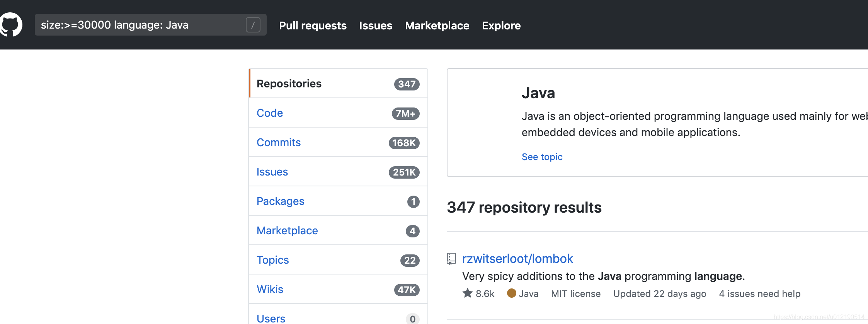Select the Code results filter
Image resolution: width=868 pixels, height=324 pixels.
click(338, 113)
